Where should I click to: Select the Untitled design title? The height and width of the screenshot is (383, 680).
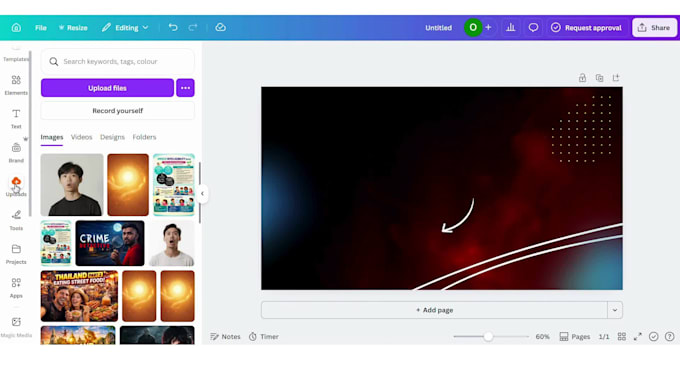tap(438, 28)
